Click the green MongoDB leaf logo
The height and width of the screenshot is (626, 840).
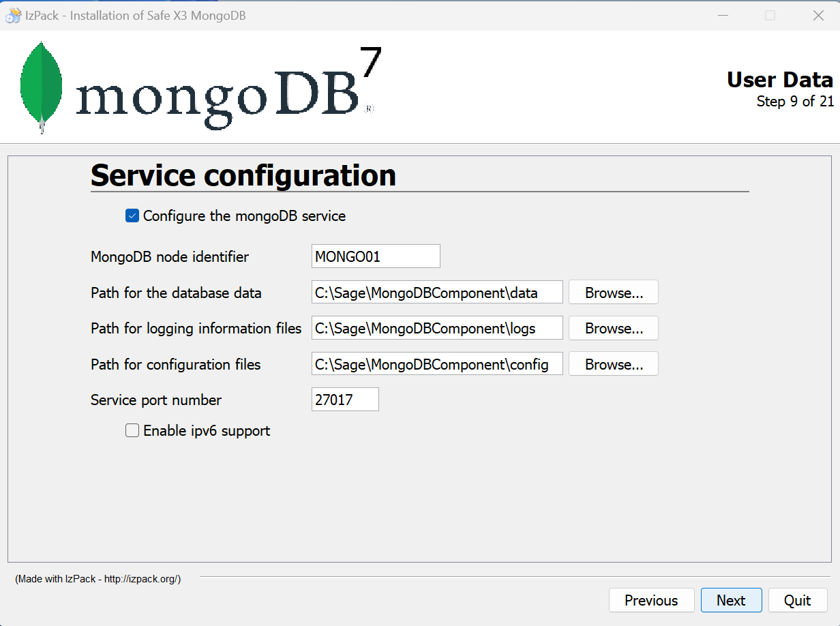coord(41,85)
